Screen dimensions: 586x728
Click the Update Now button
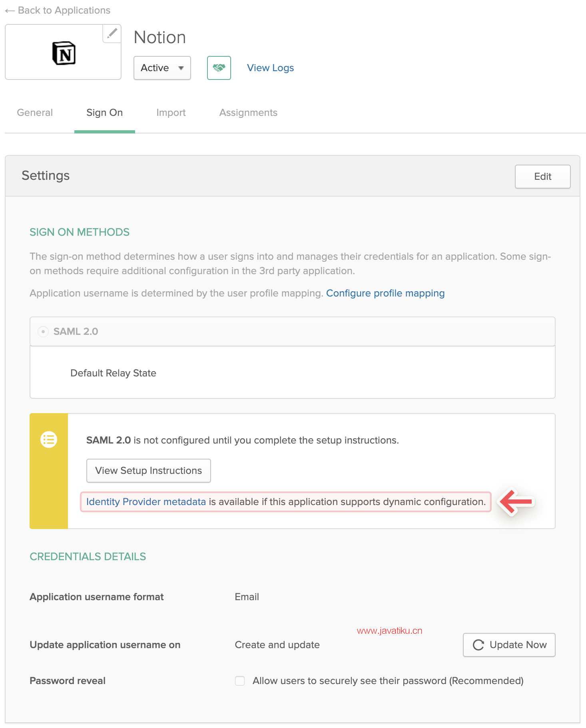tap(509, 645)
